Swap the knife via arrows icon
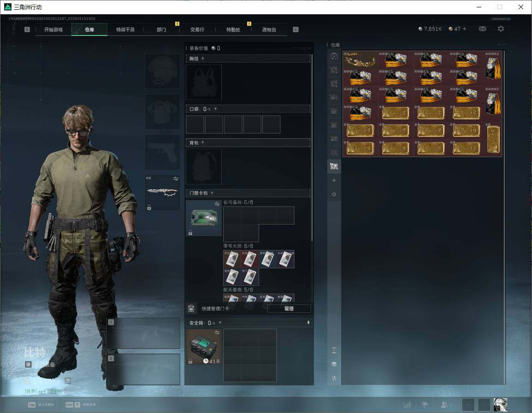The image size is (532, 413). pyautogui.click(x=176, y=179)
